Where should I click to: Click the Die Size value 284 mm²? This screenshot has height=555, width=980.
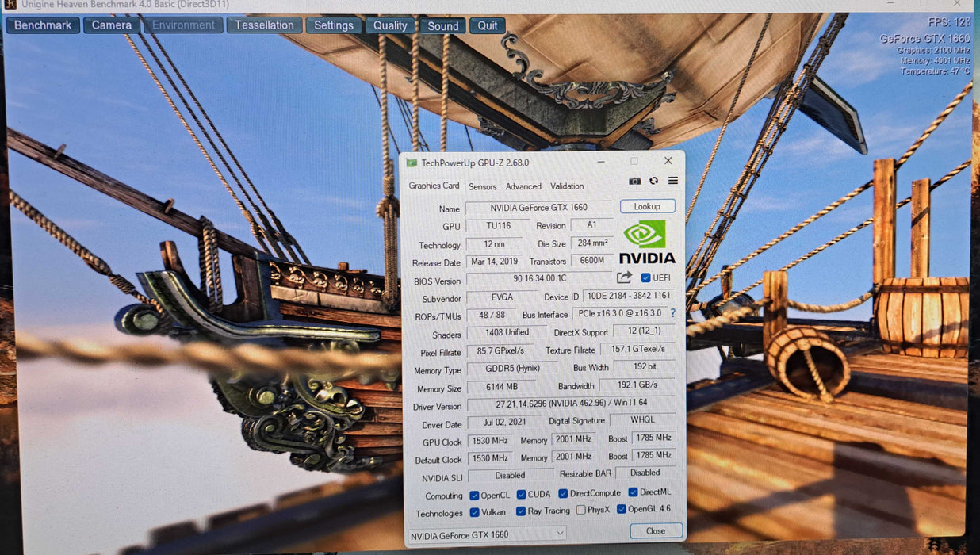(593, 243)
